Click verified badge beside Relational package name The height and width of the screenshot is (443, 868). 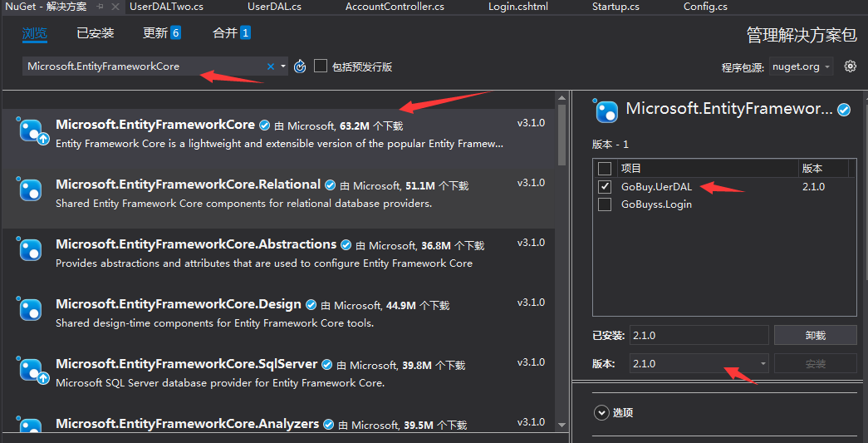[x=331, y=185]
